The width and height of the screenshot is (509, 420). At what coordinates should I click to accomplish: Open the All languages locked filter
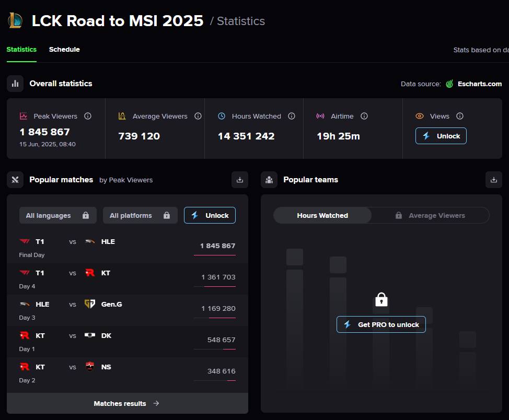tap(58, 215)
